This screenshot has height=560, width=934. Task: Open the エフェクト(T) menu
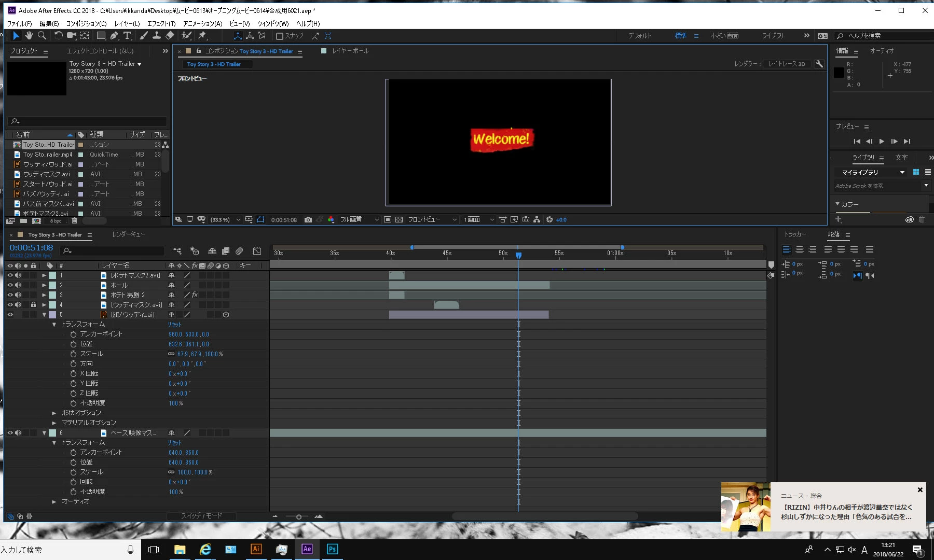coord(161,23)
